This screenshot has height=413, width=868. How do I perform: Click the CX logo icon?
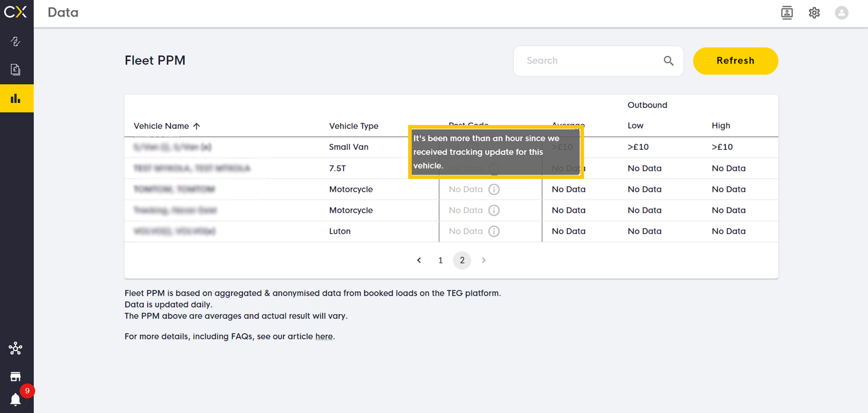pos(16,12)
